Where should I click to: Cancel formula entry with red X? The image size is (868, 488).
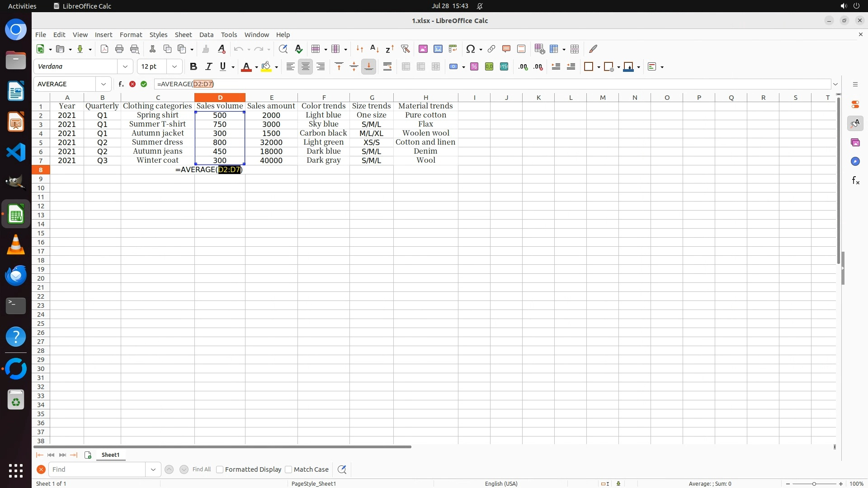132,84
